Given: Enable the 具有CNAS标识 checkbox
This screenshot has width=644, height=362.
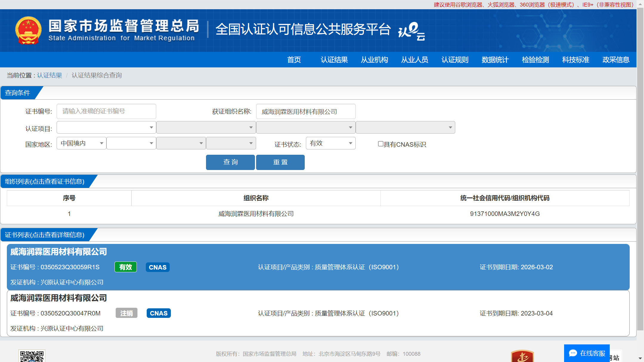Looking at the screenshot, I should coord(381,144).
